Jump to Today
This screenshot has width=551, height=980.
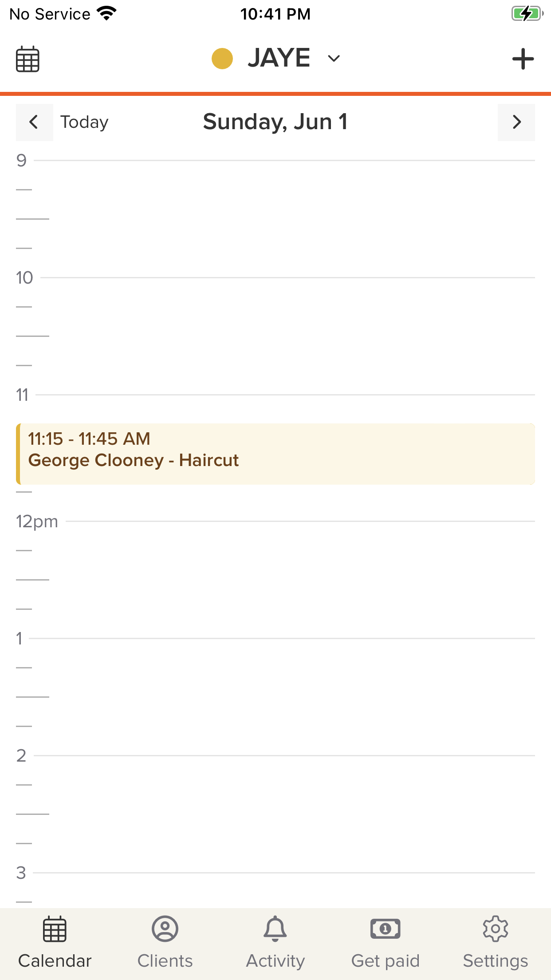[x=84, y=122]
